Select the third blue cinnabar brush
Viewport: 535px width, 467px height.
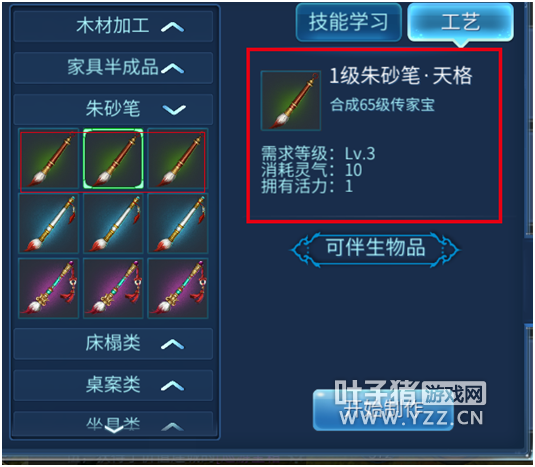(178, 223)
